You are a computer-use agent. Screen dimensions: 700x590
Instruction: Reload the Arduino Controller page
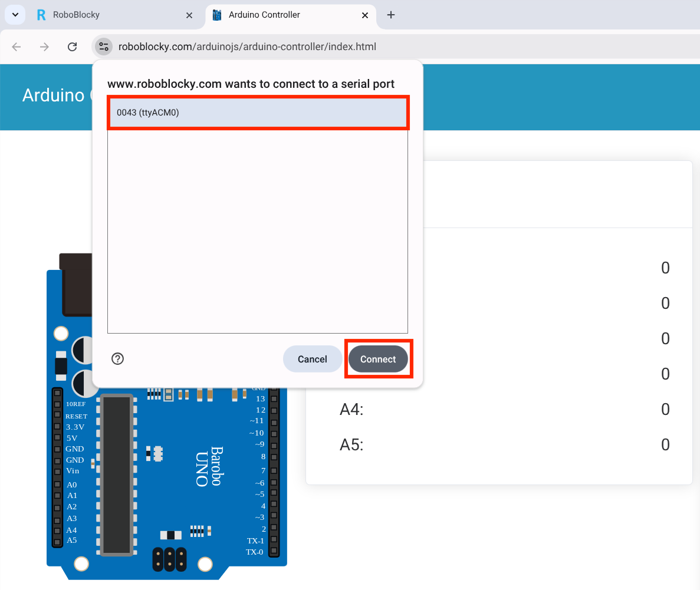72,47
